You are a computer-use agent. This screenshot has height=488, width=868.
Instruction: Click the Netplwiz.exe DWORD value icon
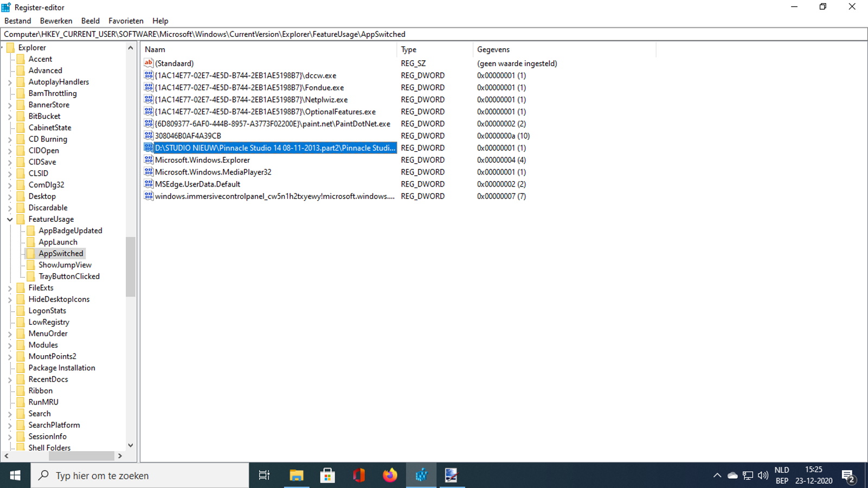coord(149,99)
